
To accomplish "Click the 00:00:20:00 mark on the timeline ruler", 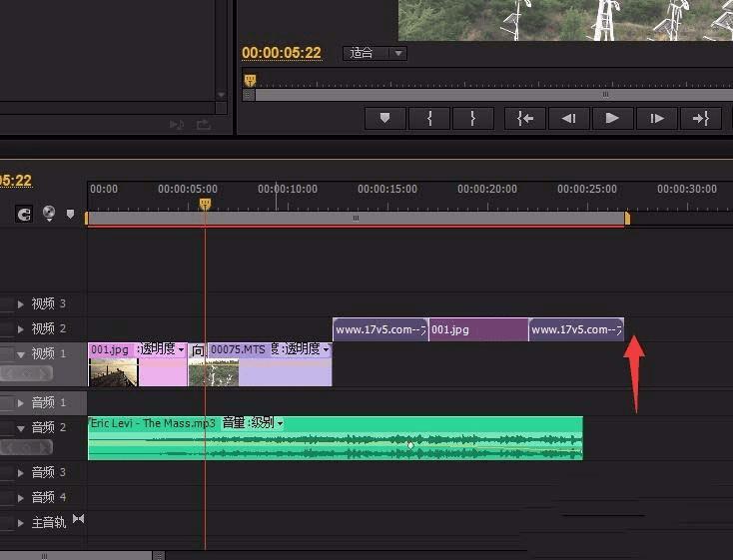I will point(487,189).
